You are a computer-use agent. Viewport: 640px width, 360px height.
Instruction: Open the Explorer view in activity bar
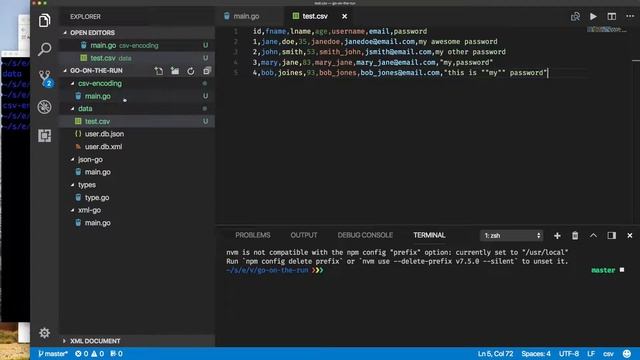coord(44,20)
